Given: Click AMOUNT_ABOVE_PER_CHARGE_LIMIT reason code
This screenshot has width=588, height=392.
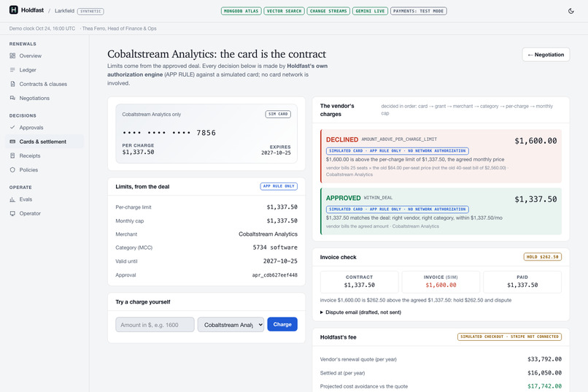Looking at the screenshot, I should [399, 139].
